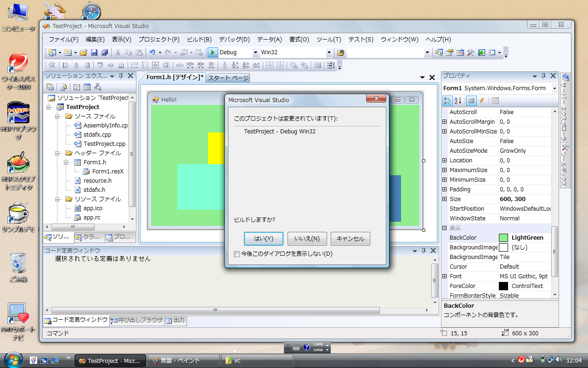The width and height of the screenshot is (588, 368).
Task: Click the Undo arrow icon
Action: tap(153, 52)
